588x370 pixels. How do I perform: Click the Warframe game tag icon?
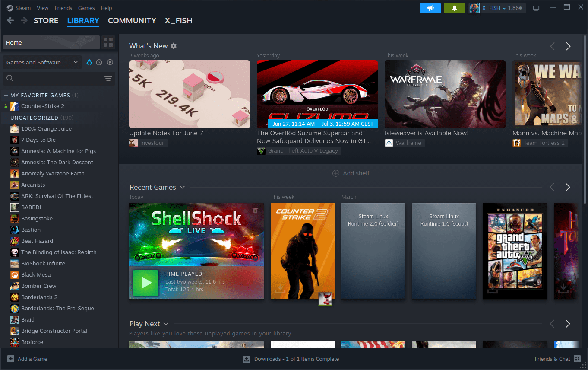tap(389, 143)
